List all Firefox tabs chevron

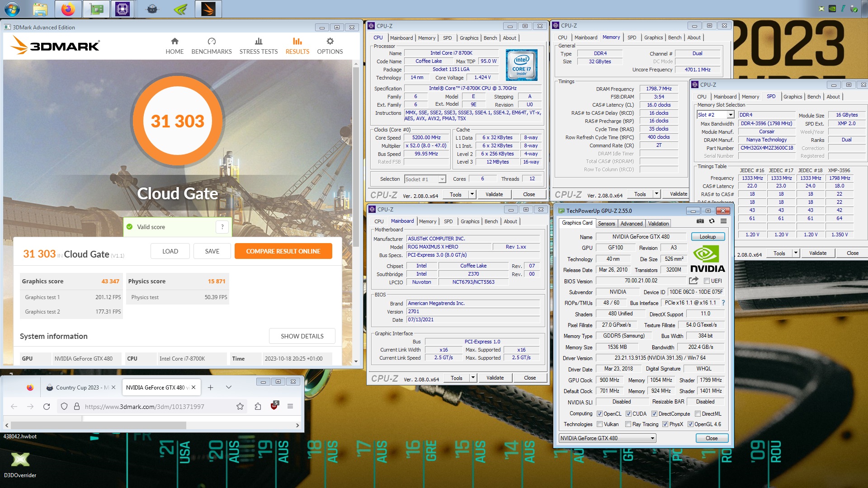(229, 387)
